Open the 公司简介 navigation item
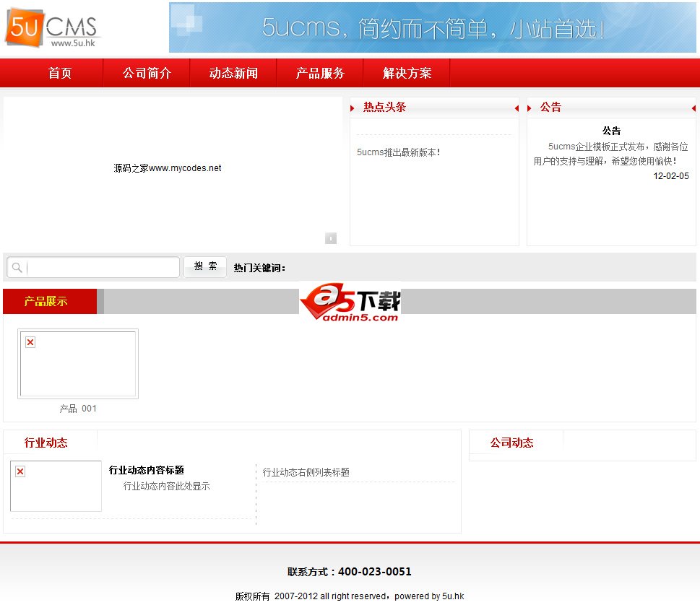 (147, 73)
